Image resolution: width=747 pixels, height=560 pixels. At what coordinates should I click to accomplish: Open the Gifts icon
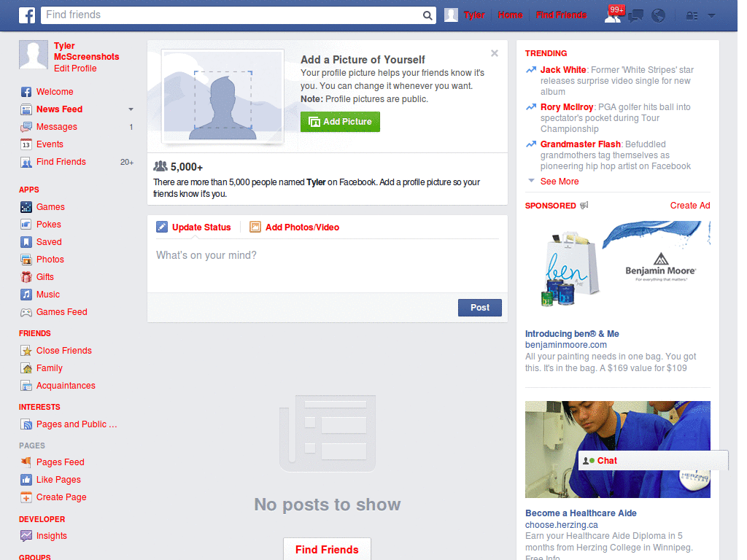[26, 277]
